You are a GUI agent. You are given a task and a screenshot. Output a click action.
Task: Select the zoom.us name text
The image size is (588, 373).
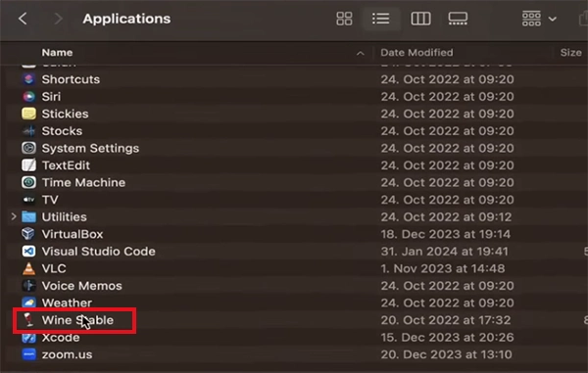(x=67, y=354)
